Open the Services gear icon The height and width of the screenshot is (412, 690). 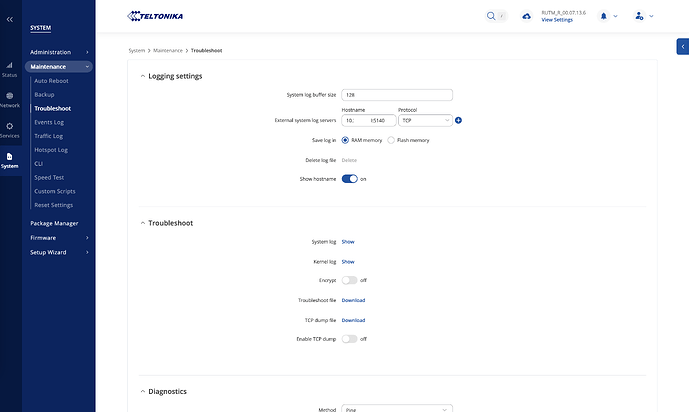(9, 126)
